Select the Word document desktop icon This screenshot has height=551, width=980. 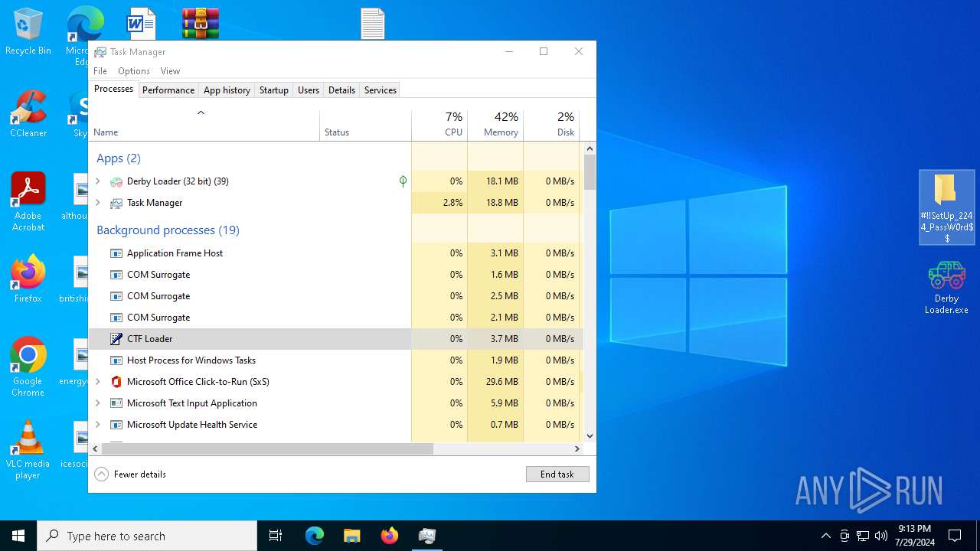pyautogui.click(x=141, y=24)
